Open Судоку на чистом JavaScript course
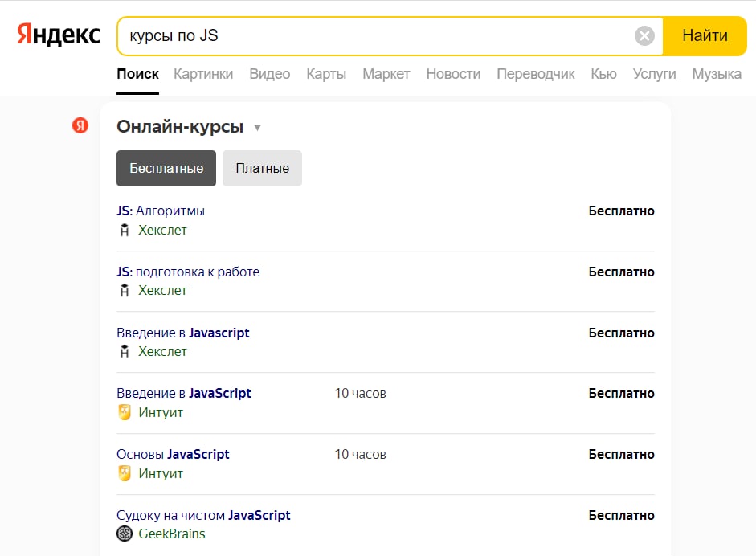This screenshot has height=556, width=756. click(x=203, y=515)
